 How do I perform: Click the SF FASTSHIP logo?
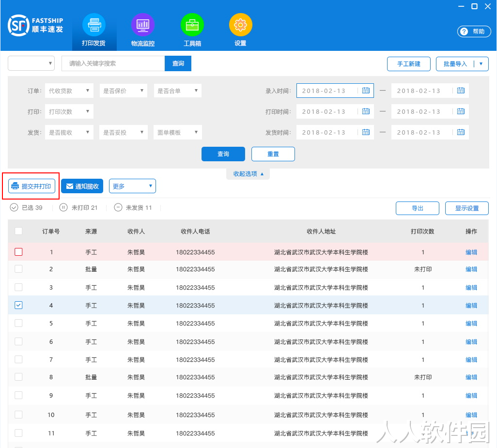[x=35, y=25]
